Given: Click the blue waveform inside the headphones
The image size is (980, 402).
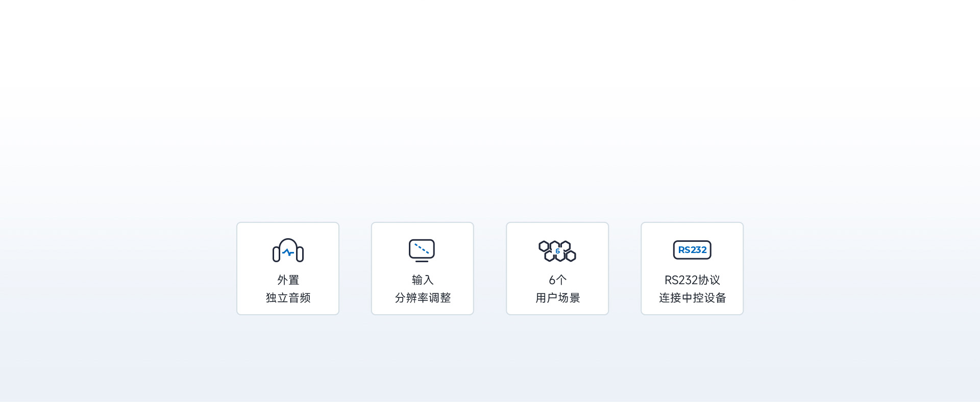Looking at the screenshot, I should (288, 252).
